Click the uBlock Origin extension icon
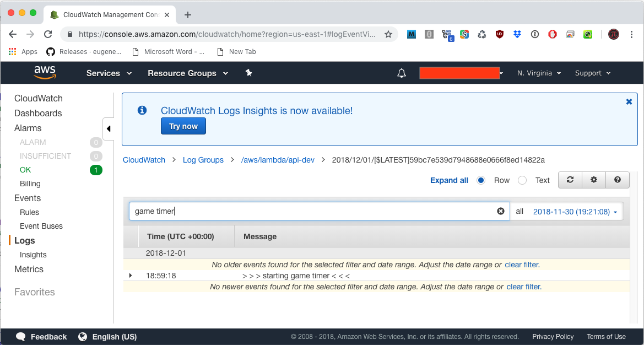The height and width of the screenshot is (345, 644). pos(500,35)
